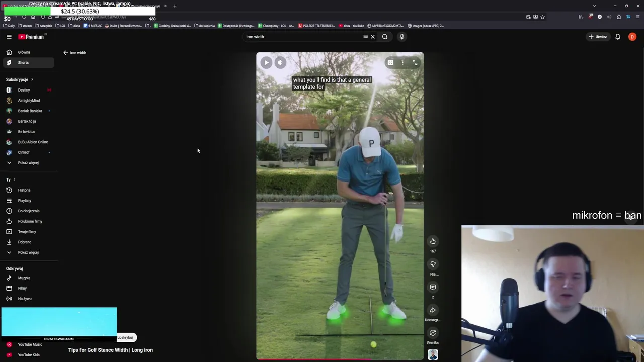The image size is (644, 362).
Task: Like the golf stance short
Action: 433,241
